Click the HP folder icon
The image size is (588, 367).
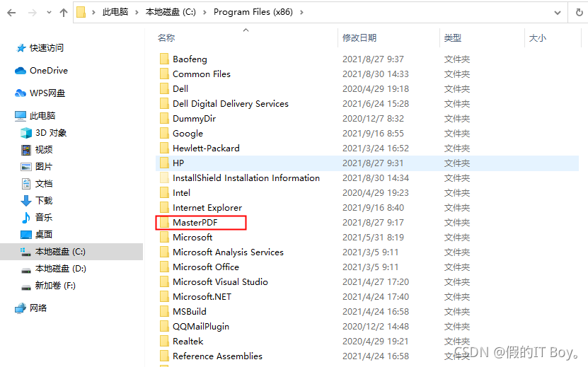[x=164, y=163]
